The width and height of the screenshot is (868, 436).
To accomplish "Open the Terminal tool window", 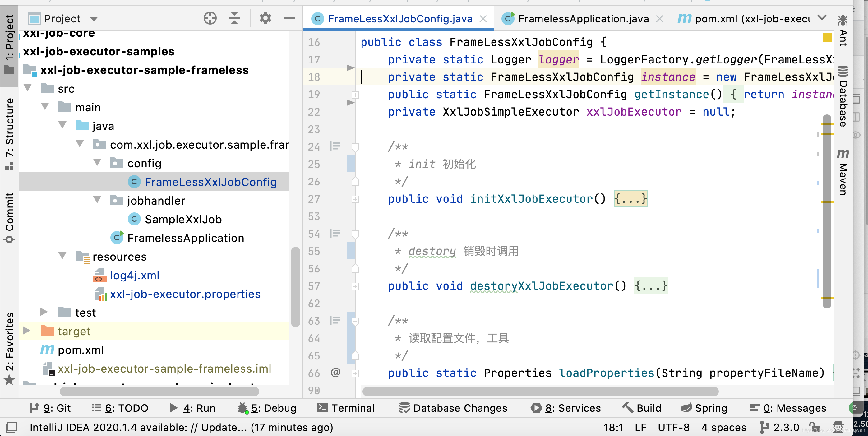I will tap(346, 408).
